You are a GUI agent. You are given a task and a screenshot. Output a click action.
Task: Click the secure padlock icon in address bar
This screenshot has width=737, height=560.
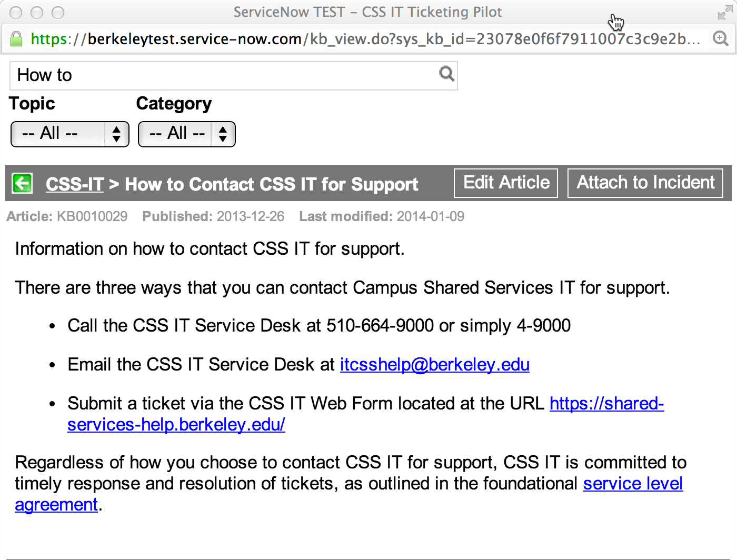click(16, 39)
